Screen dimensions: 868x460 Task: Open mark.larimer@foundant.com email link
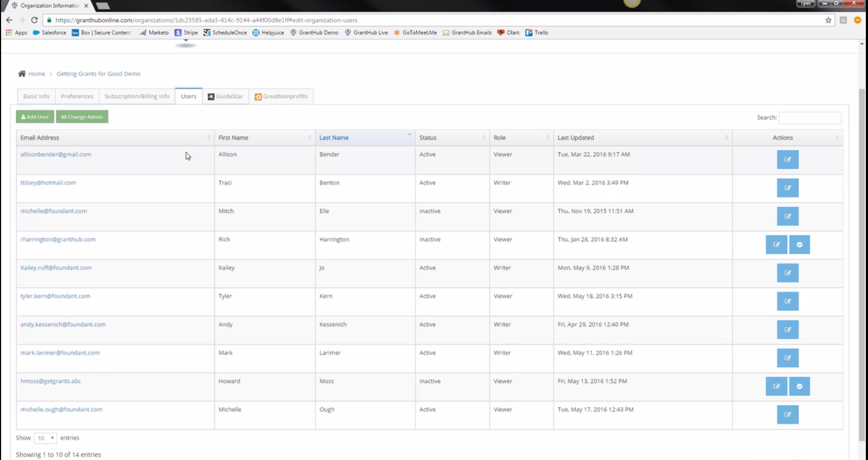coord(60,353)
